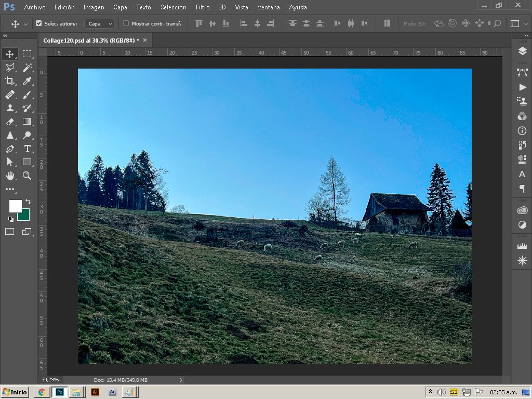Open the Capa auto-select dropdown
Viewport: 532px width, 399px height.
coord(99,23)
